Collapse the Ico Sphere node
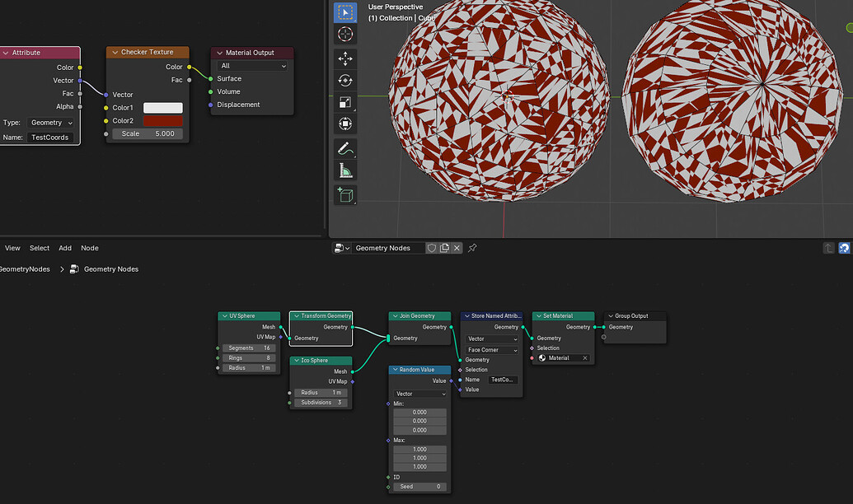The image size is (853, 504). coord(296,361)
